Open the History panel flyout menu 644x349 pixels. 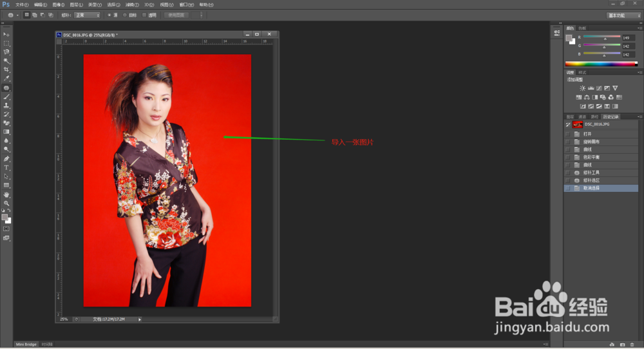[x=639, y=117]
